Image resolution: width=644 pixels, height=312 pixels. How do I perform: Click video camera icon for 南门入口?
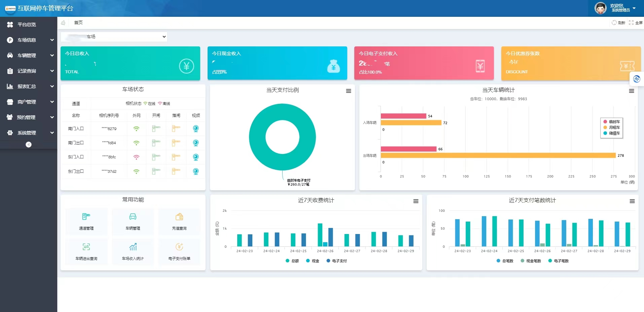(x=195, y=128)
